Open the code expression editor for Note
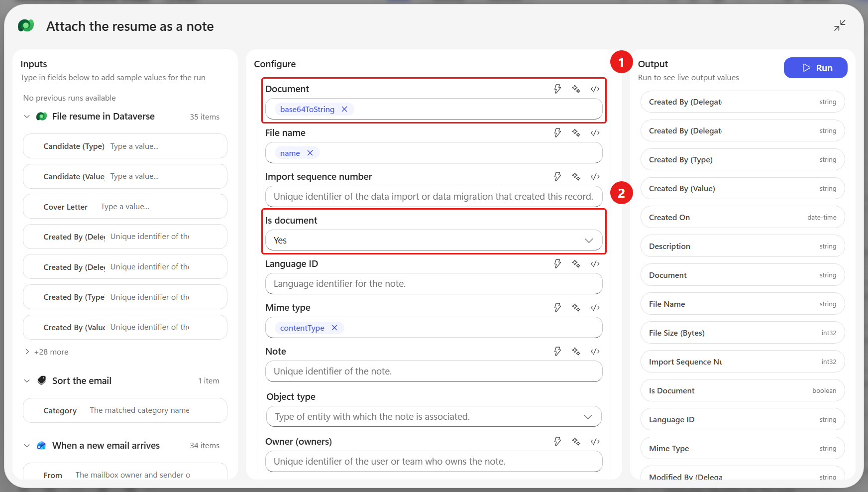The height and width of the screenshot is (492, 868). point(595,352)
